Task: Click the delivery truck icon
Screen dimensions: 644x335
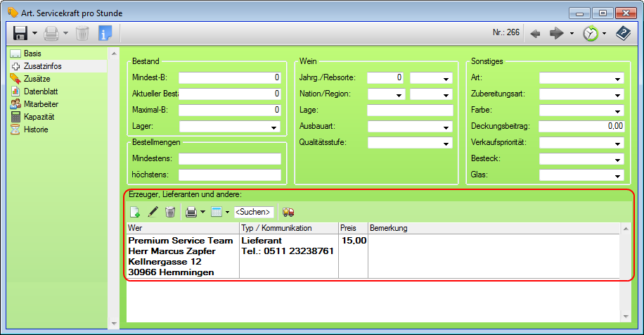Action: point(288,211)
